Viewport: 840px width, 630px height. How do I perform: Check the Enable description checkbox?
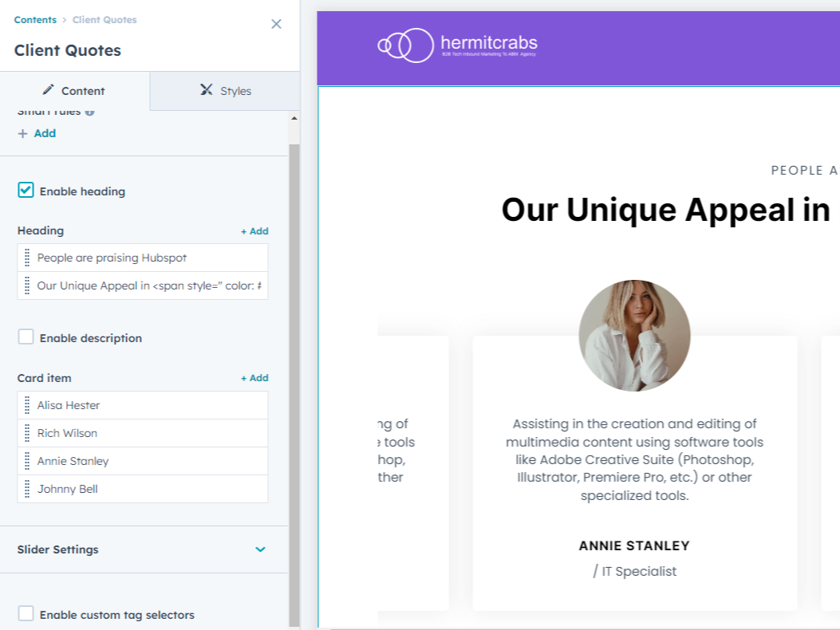coord(26,337)
